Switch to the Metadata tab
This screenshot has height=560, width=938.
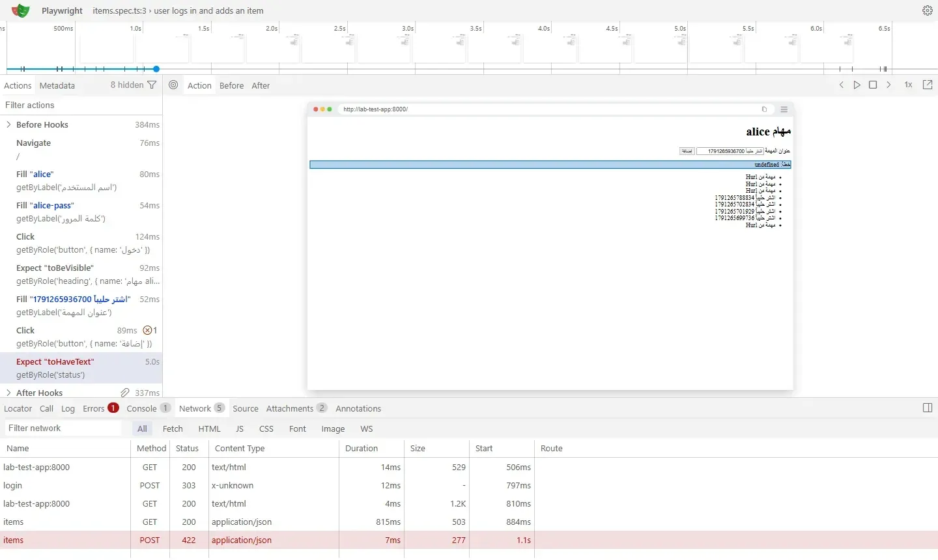click(57, 85)
